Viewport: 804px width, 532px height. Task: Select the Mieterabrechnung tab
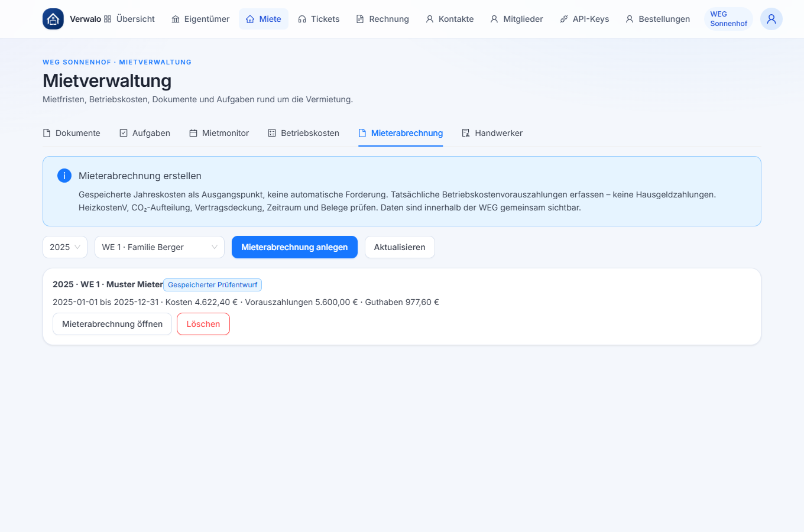tap(401, 133)
